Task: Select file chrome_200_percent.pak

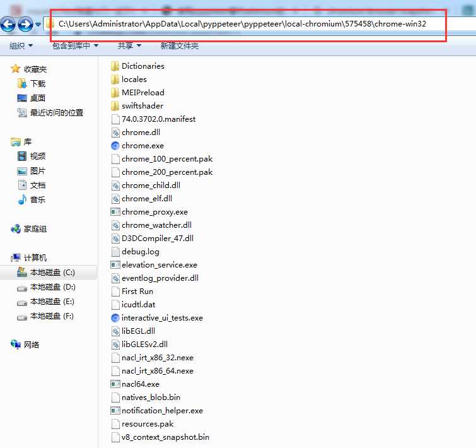Action: (162, 172)
